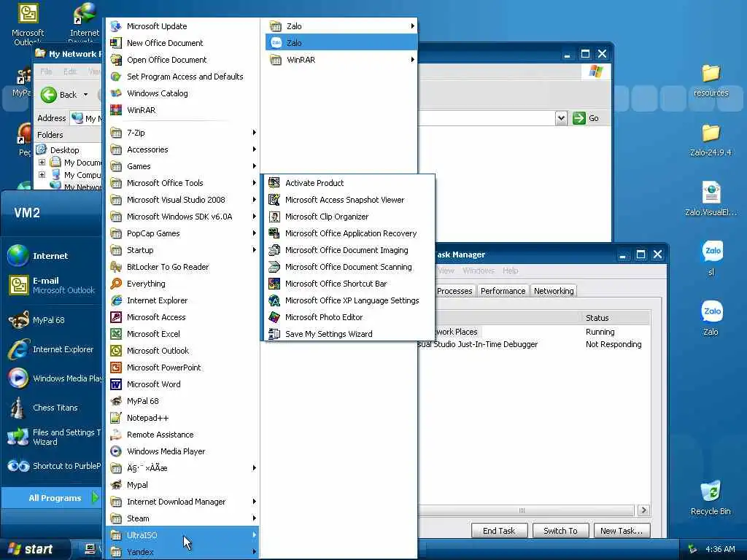The width and height of the screenshot is (747, 560).
Task: Open Help menu in Task Manager
Action: pyautogui.click(x=510, y=271)
